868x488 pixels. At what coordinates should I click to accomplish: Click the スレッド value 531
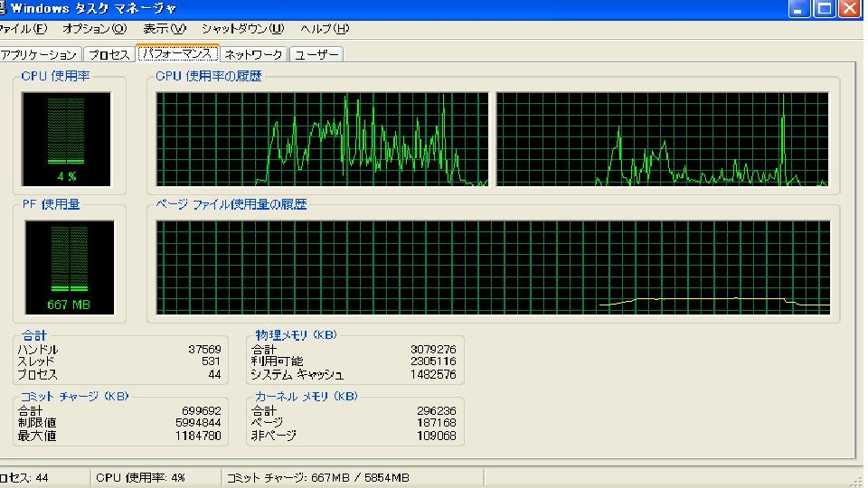[x=211, y=361]
